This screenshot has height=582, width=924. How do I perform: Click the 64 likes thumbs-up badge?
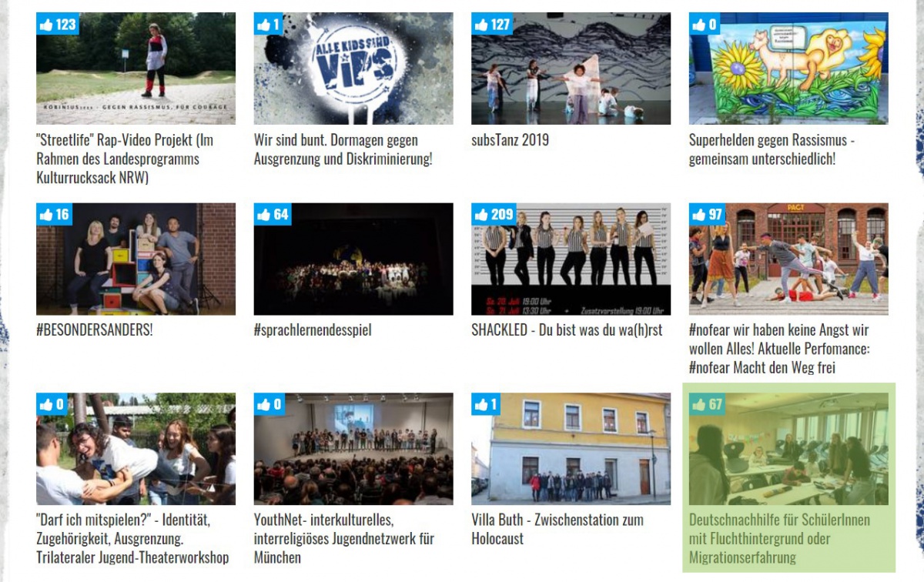point(274,215)
